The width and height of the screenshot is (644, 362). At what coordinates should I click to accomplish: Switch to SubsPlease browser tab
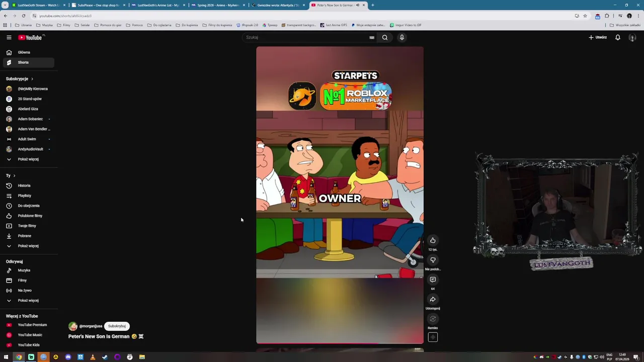pyautogui.click(x=98, y=5)
